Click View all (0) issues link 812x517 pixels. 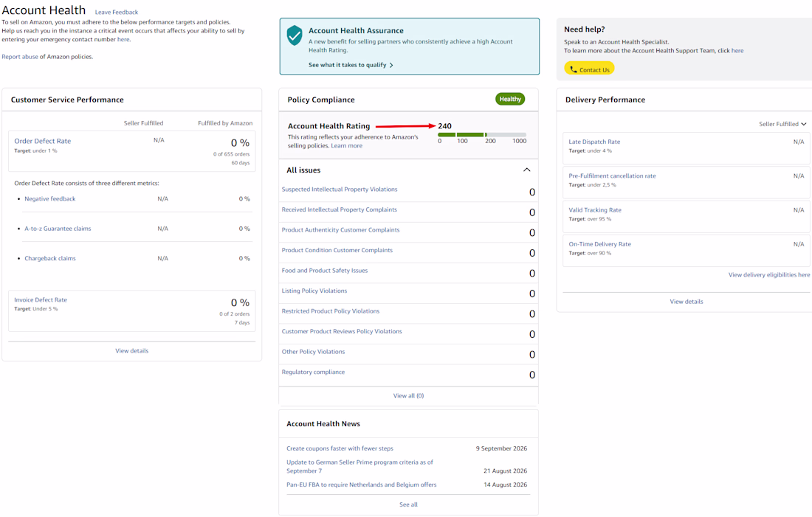[408, 396]
